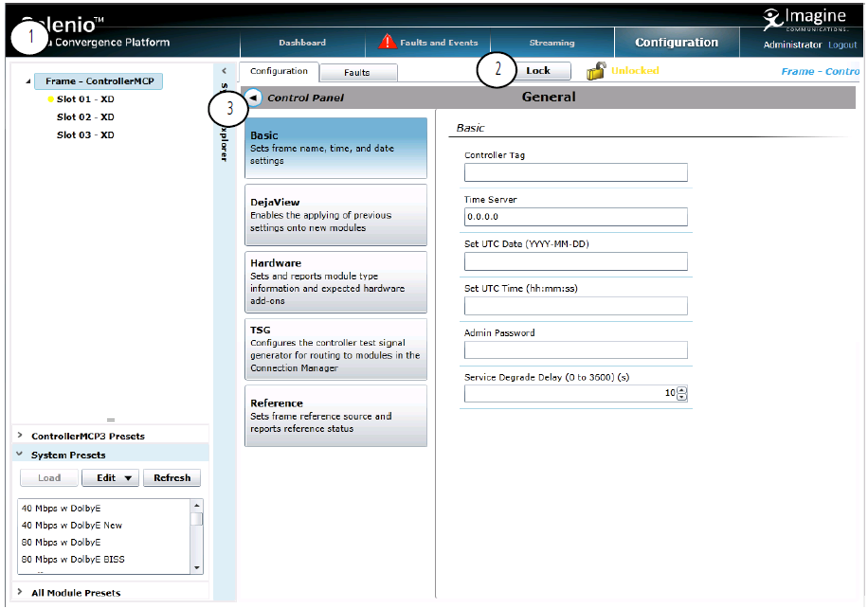Click the Faults and Events warning triangle icon

click(388, 42)
